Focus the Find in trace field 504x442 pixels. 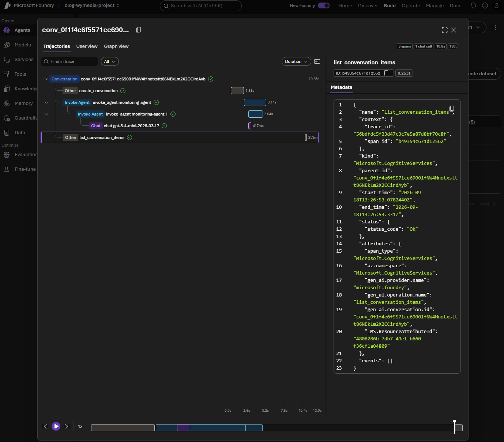point(69,61)
